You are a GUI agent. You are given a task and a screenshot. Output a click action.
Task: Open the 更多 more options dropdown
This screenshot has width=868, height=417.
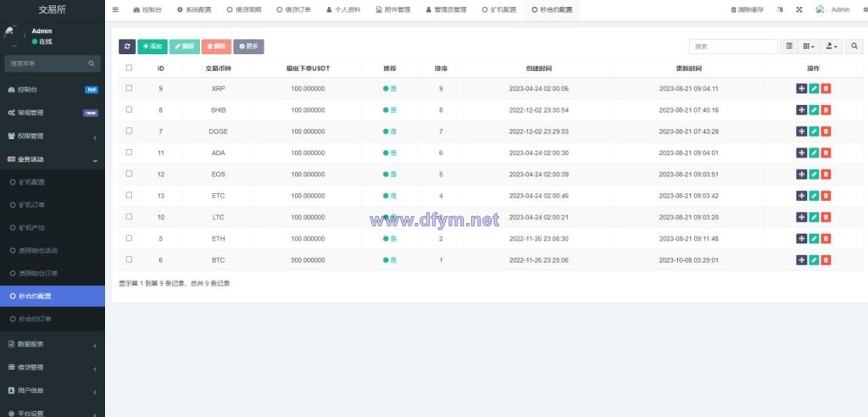click(x=248, y=47)
